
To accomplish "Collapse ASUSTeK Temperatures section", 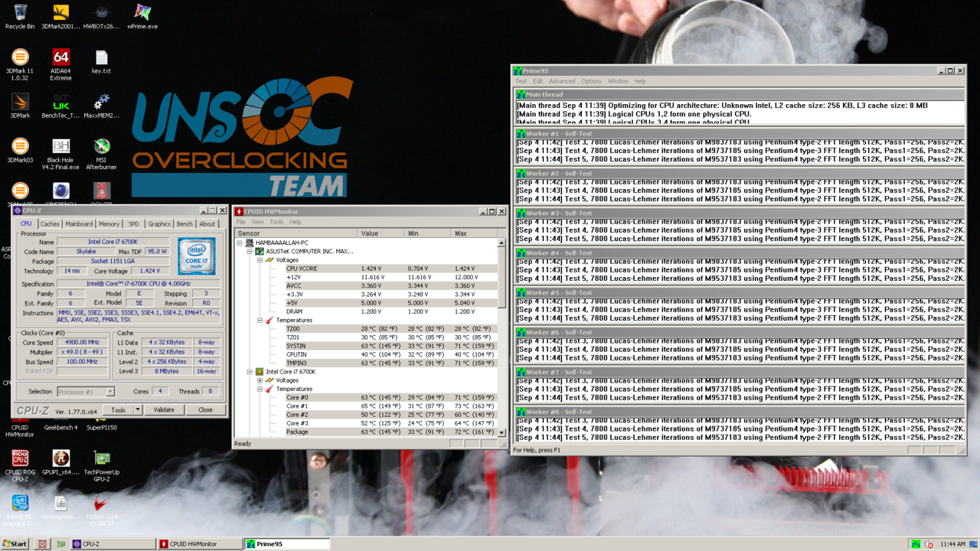I will pos(260,320).
